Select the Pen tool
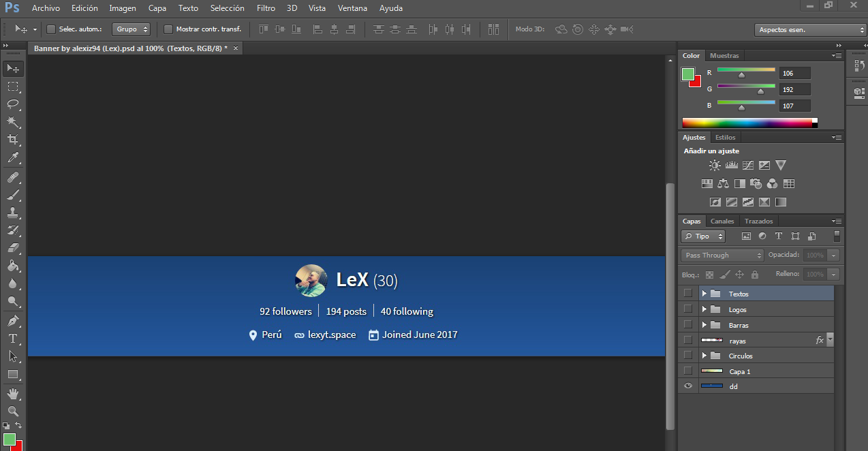The image size is (868, 451). (x=13, y=320)
